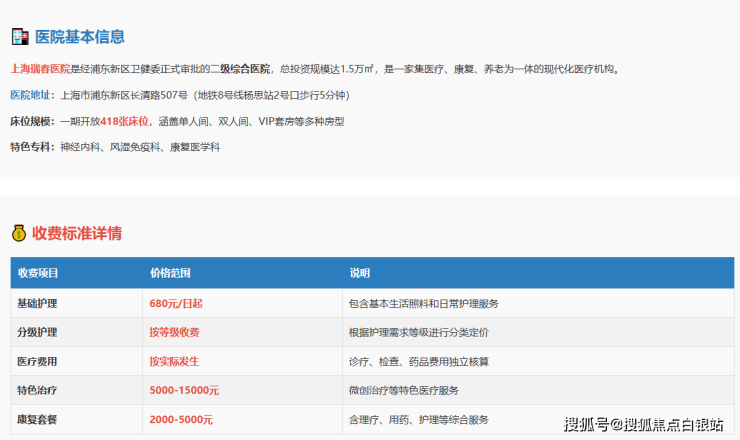
Task: Click the hospital icon beside 医院基本信息
Action: pyautogui.click(x=19, y=37)
